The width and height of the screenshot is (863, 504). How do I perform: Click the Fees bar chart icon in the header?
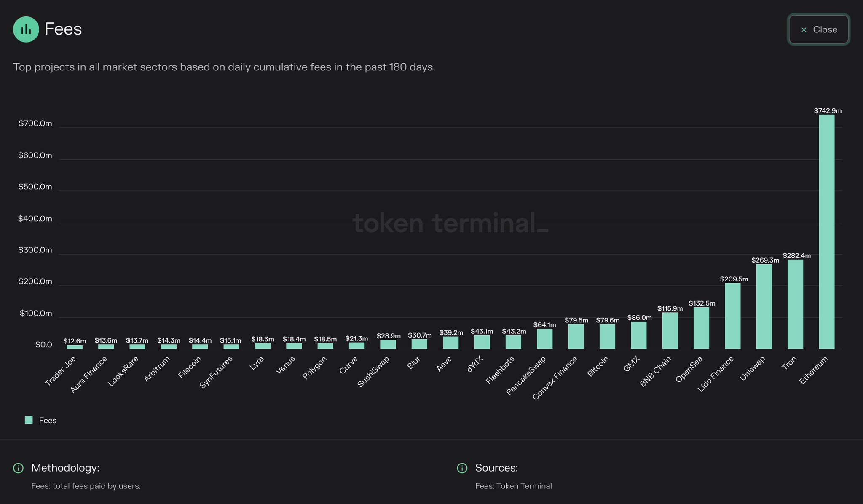point(26,29)
